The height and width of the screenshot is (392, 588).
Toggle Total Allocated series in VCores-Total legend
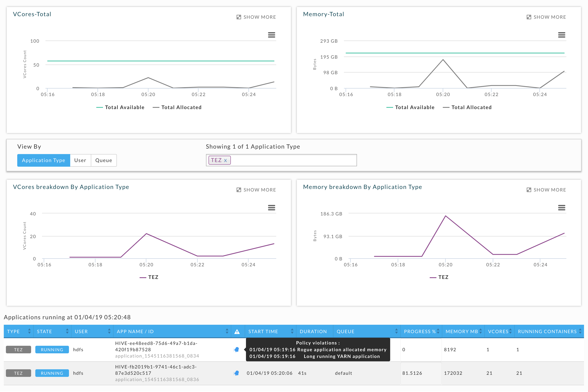tap(177, 107)
